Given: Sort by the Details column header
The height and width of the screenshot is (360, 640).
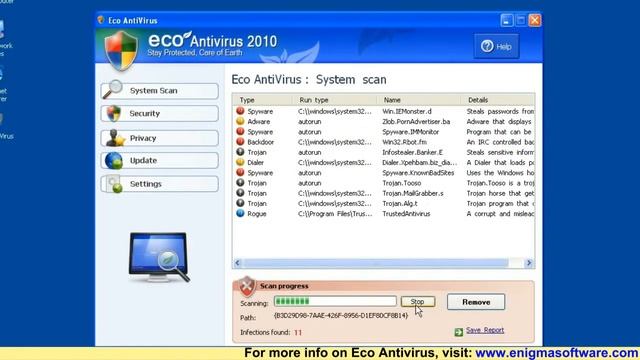Looking at the screenshot, I should (478, 100).
